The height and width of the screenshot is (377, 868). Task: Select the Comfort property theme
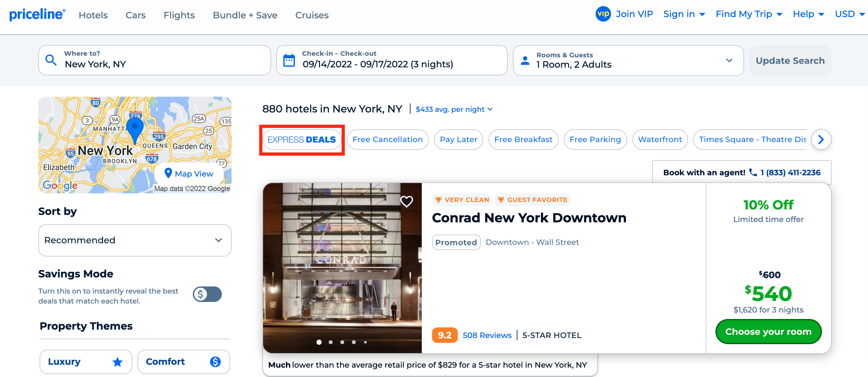click(184, 362)
